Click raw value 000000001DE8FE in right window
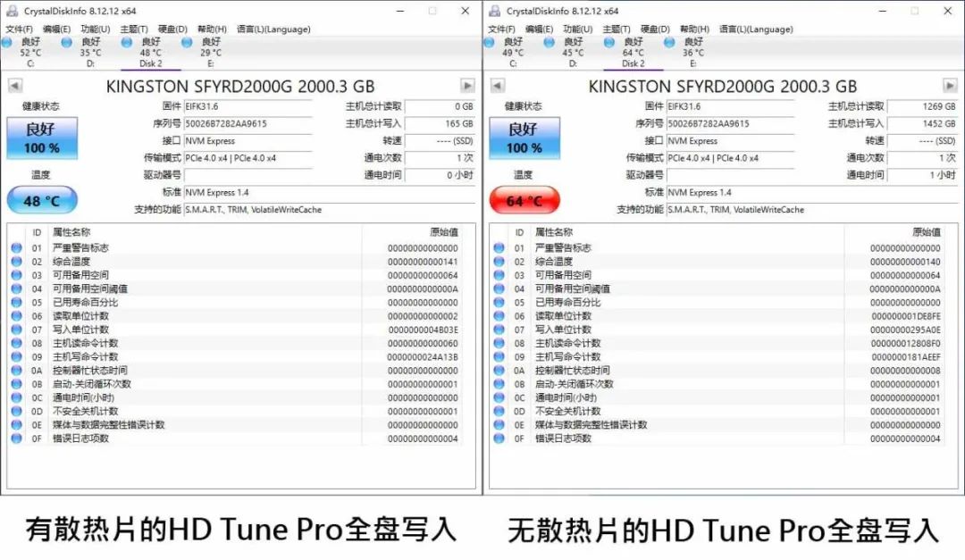This screenshot has width=965, height=560. tap(905, 315)
